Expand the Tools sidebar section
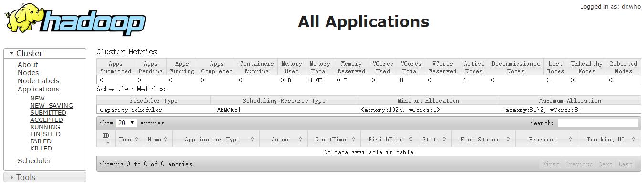This screenshot has width=644, height=190. coord(45,177)
